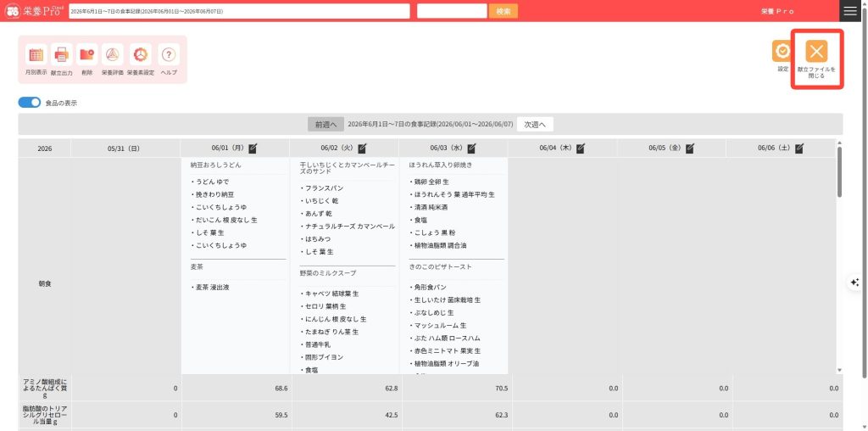Click the delete (削除) folder icon
The width and height of the screenshot is (868, 431).
coord(87,54)
